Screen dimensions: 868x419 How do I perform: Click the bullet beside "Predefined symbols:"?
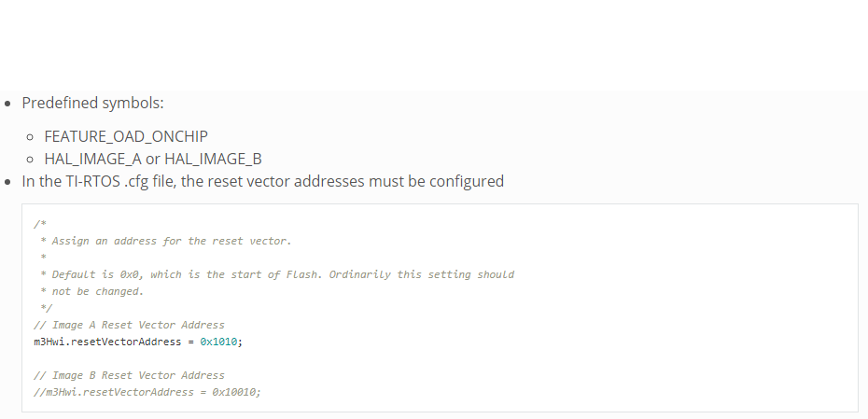click(7, 103)
